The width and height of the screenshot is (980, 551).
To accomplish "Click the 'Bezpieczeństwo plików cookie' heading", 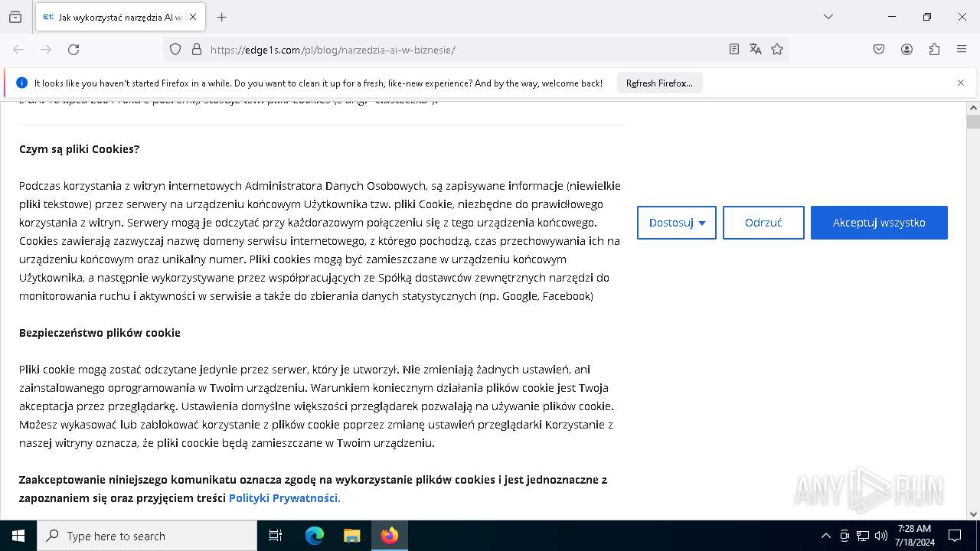I will point(100,333).
